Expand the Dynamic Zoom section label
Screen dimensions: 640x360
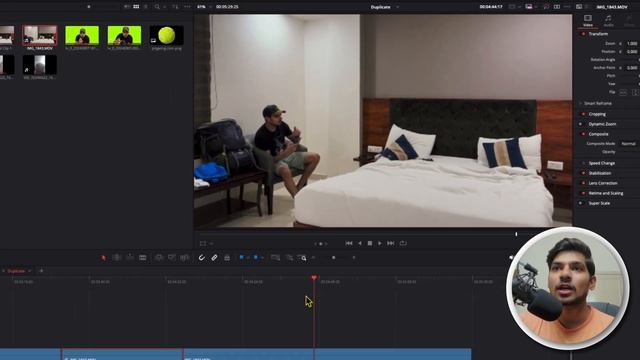point(602,124)
